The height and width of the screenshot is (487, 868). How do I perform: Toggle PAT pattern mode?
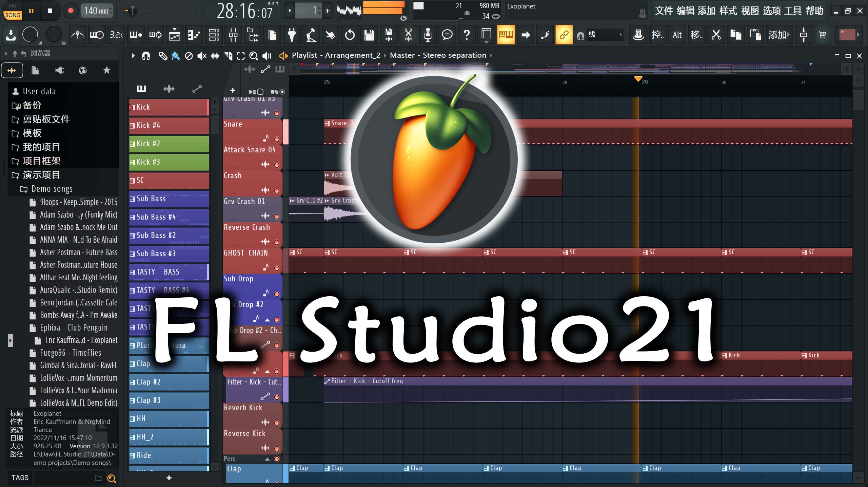tap(13, 6)
